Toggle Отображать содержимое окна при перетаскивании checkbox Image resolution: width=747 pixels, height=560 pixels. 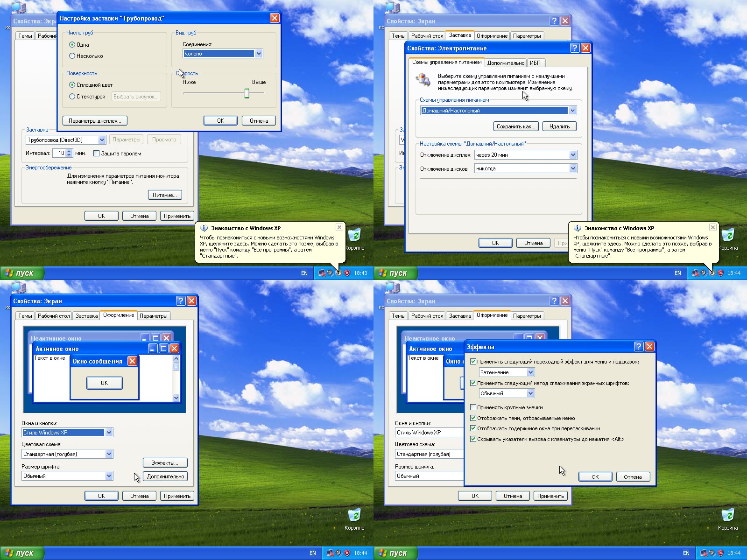[x=473, y=428]
